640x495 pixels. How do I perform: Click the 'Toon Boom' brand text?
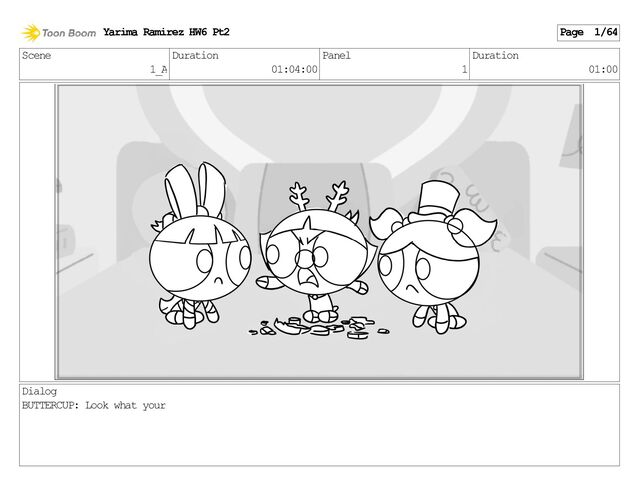pos(69,33)
